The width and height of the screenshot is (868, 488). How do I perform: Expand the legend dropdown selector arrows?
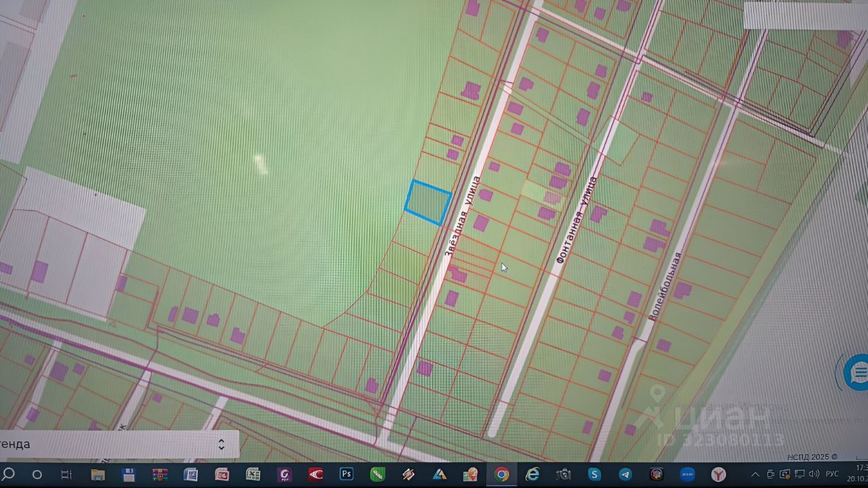pos(221,444)
